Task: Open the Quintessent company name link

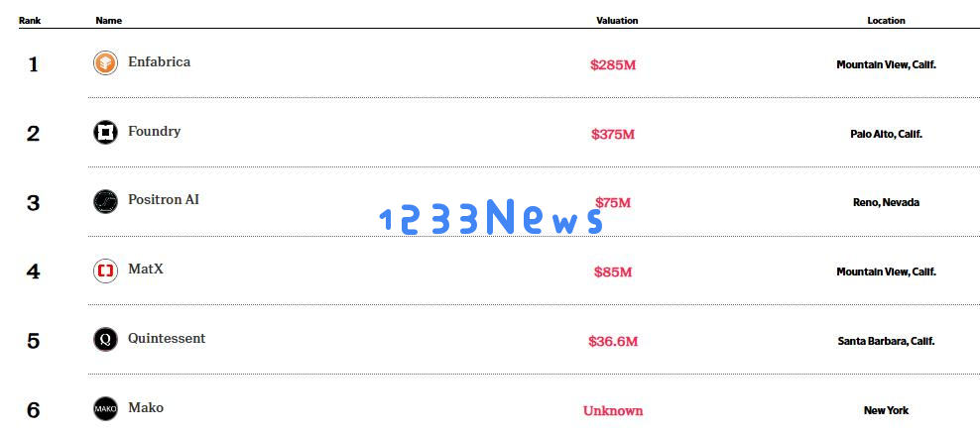Action: click(x=167, y=339)
